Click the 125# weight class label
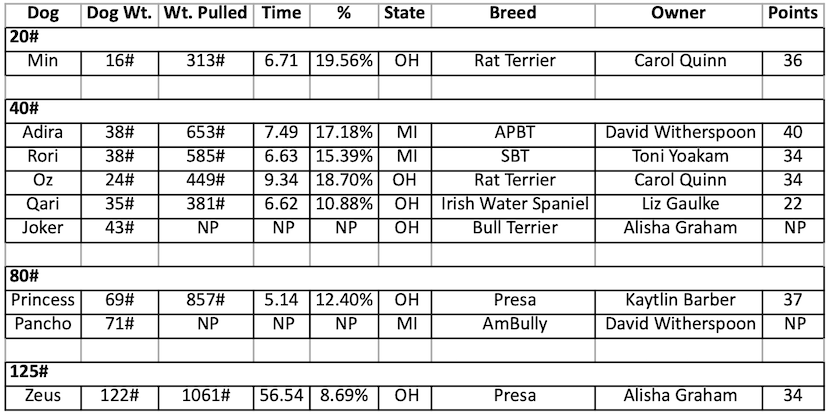Screen dimensions: 830x416 28,371
